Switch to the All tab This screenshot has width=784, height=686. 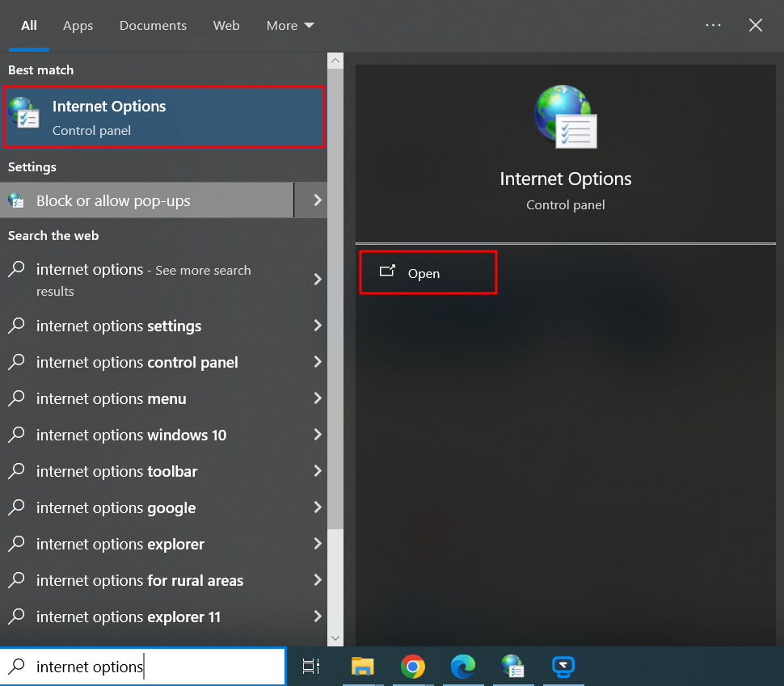[x=29, y=26]
